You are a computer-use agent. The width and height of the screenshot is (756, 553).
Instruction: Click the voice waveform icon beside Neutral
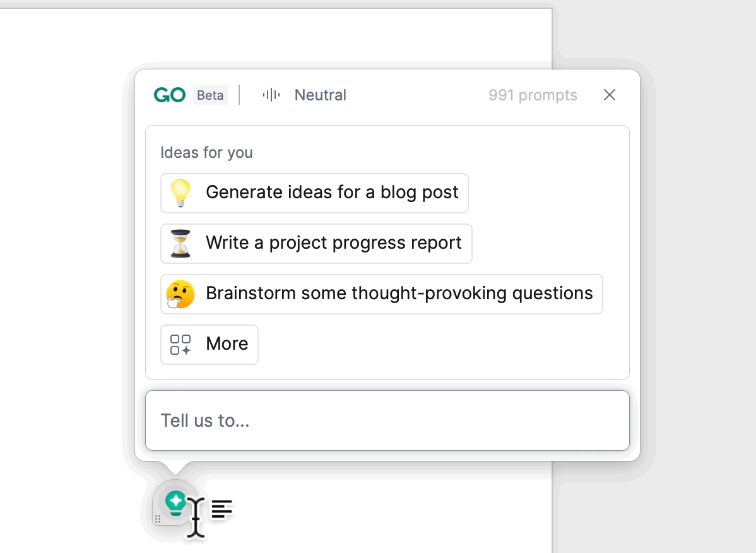[270, 94]
